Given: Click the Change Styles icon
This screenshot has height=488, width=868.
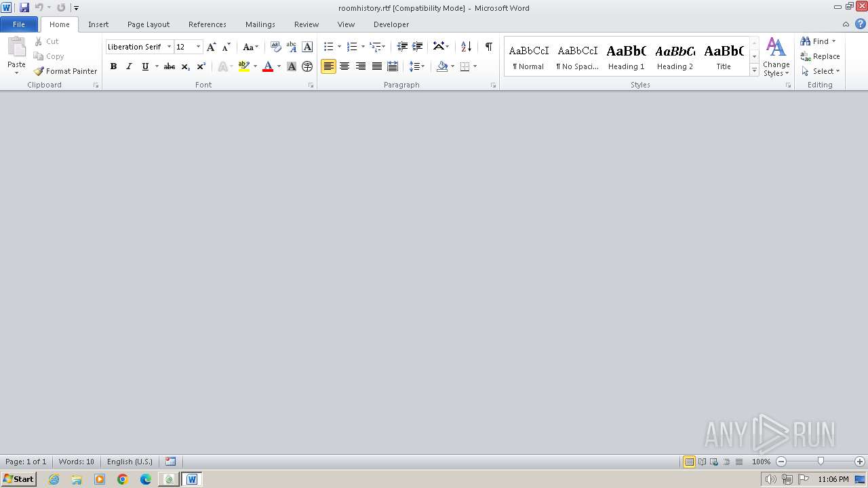Looking at the screenshot, I should point(776,48).
